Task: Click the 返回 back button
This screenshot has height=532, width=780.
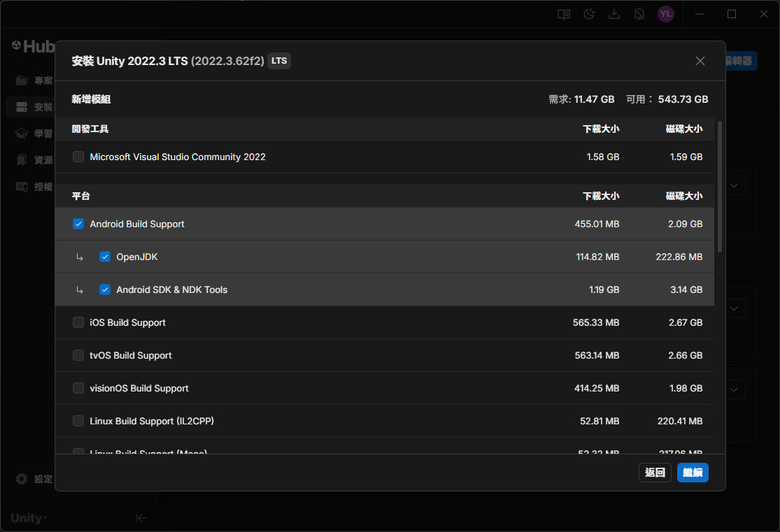Action: tap(655, 473)
